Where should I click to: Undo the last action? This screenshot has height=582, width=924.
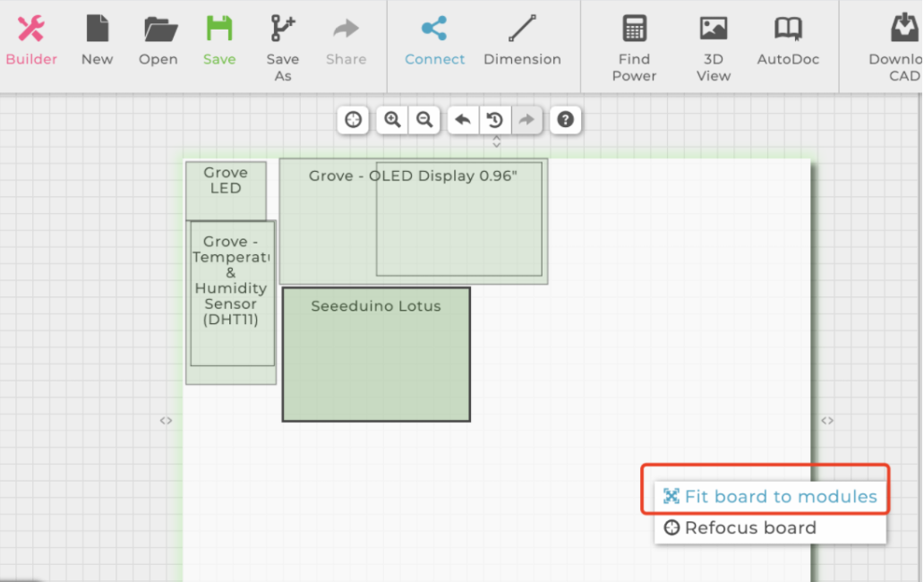click(x=463, y=120)
